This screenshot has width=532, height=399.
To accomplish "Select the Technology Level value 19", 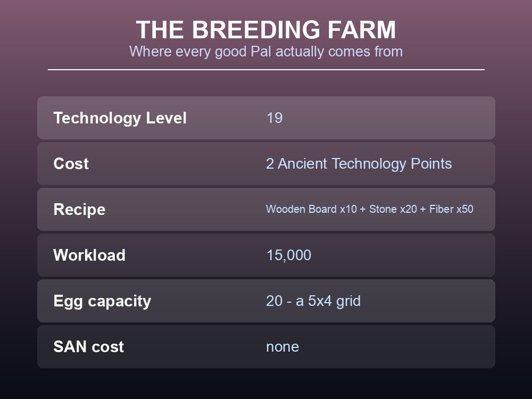I will (x=275, y=118).
